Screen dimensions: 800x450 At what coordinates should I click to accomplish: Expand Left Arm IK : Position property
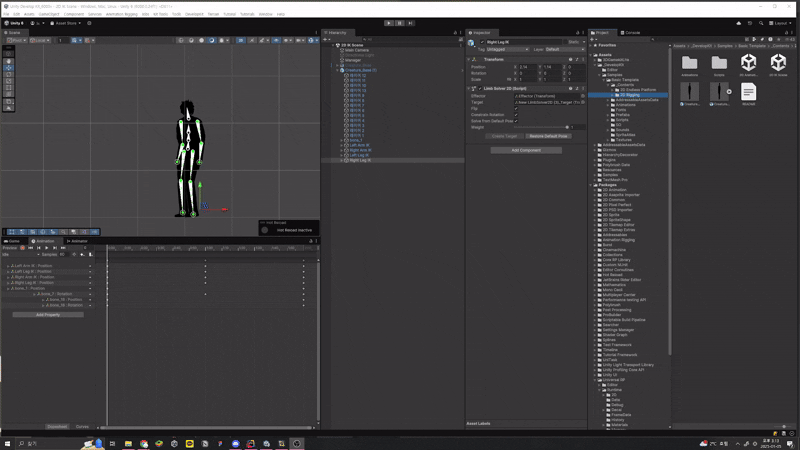click(8, 266)
